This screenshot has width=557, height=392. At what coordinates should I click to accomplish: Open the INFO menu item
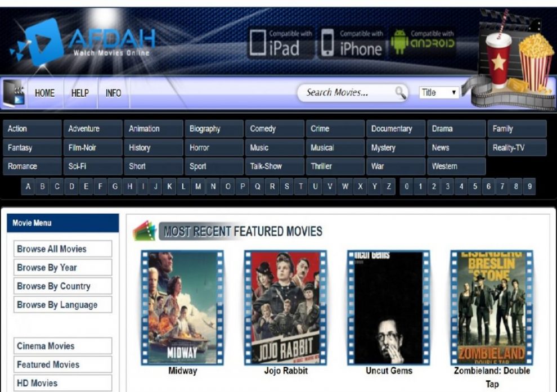(x=113, y=93)
